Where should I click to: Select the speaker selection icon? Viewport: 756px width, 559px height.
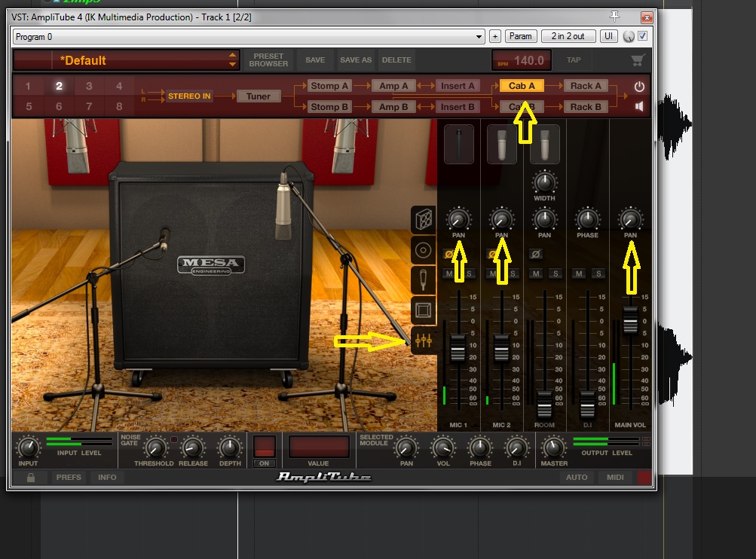[424, 250]
